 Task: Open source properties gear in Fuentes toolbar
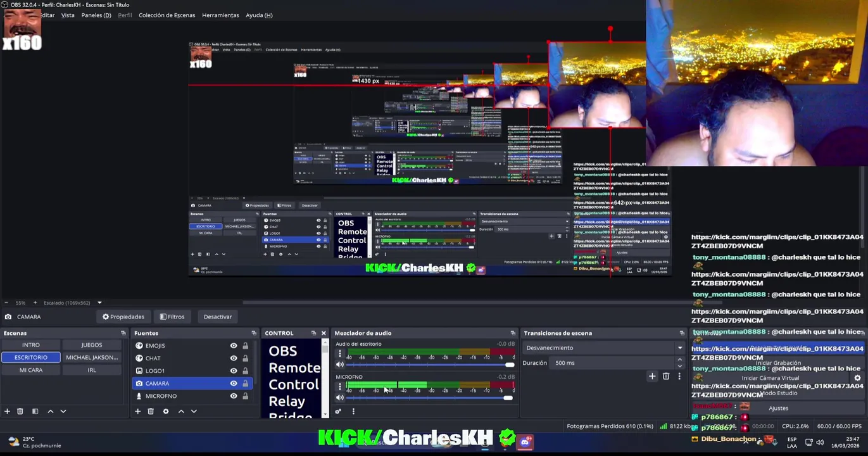[166, 412]
